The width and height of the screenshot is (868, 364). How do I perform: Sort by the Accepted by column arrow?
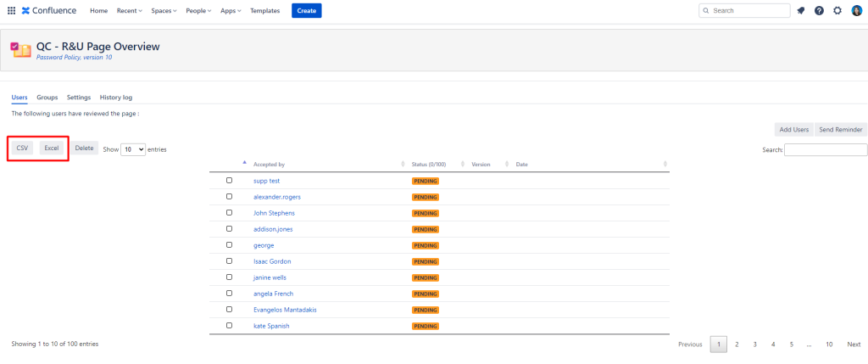click(x=245, y=163)
